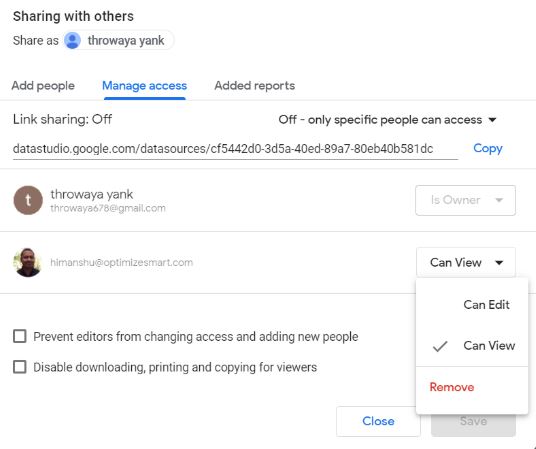Click the Close button
Viewport: 536px width, 449px height.
coord(378,421)
